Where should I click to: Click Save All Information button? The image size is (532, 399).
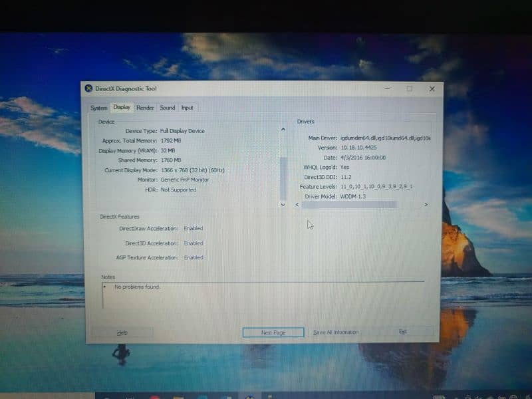coord(336,332)
